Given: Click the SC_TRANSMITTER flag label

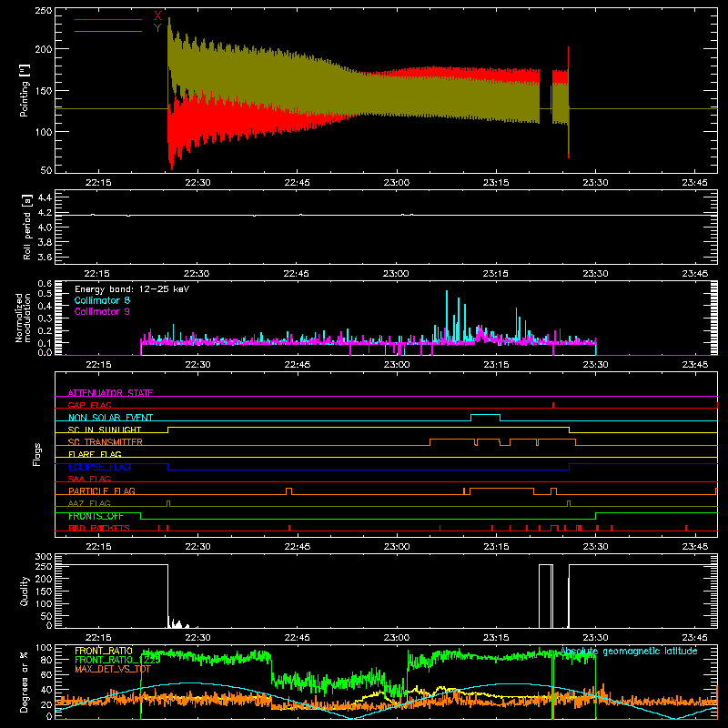Looking at the screenshot, I should point(106,442).
